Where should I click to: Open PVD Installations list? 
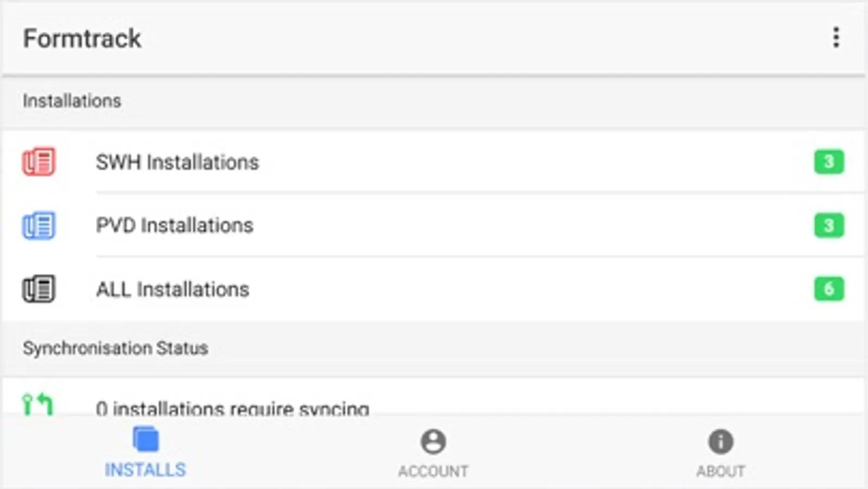click(x=175, y=225)
